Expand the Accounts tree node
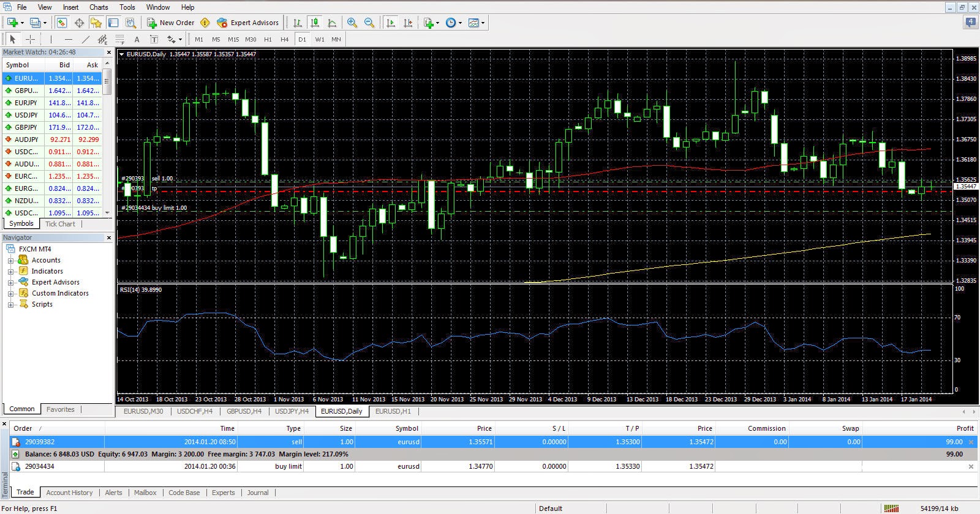The image size is (980, 514). [x=10, y=261]
